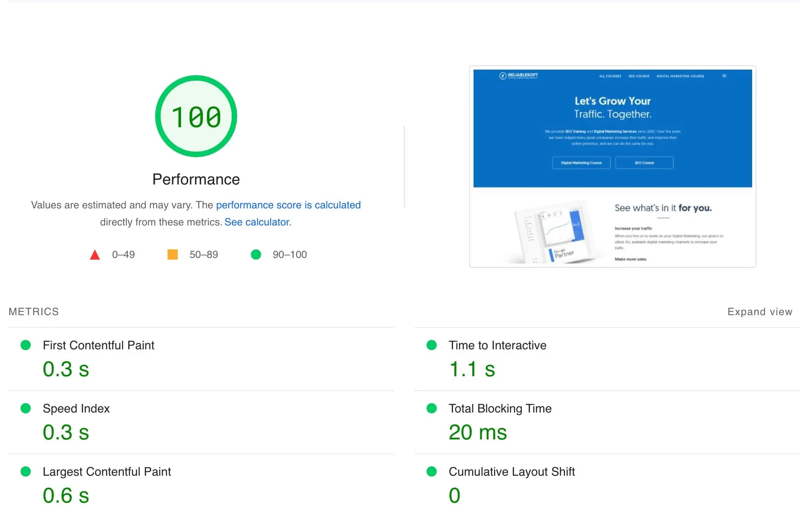
Task: Click the green circle 90–100 legend icon
Action: (256, 255)
